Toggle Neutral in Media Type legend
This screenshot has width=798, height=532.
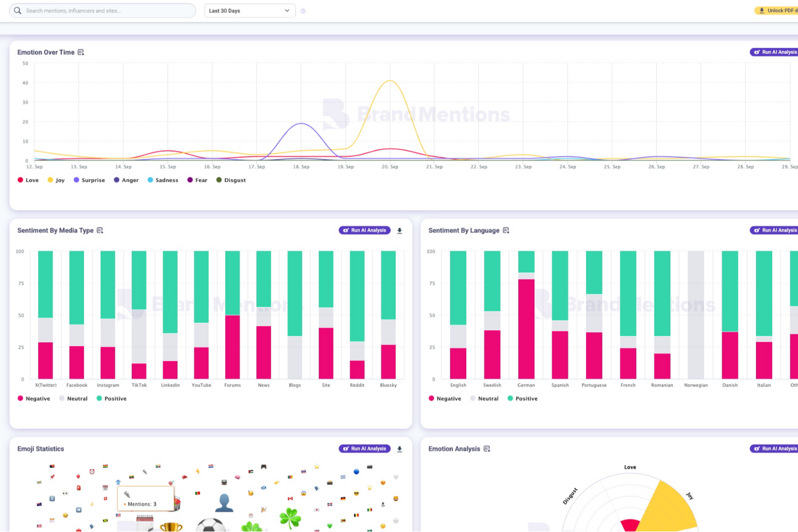pos(73,398)
